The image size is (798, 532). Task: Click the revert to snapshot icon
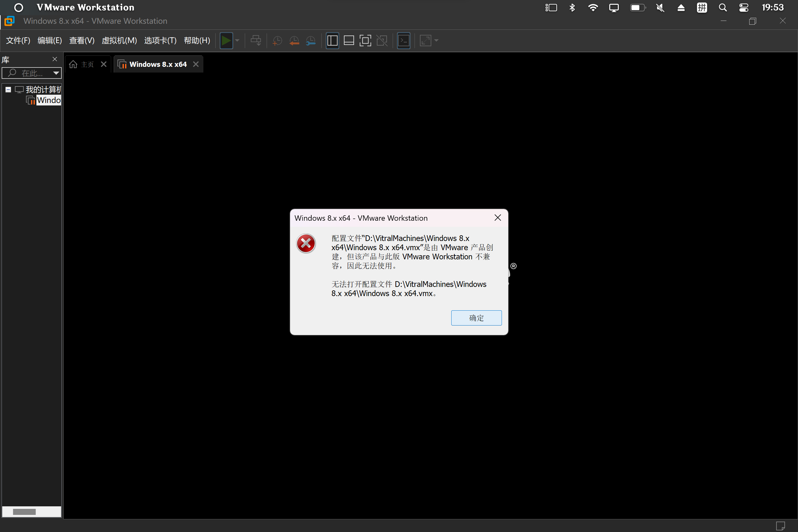point(294,41)
